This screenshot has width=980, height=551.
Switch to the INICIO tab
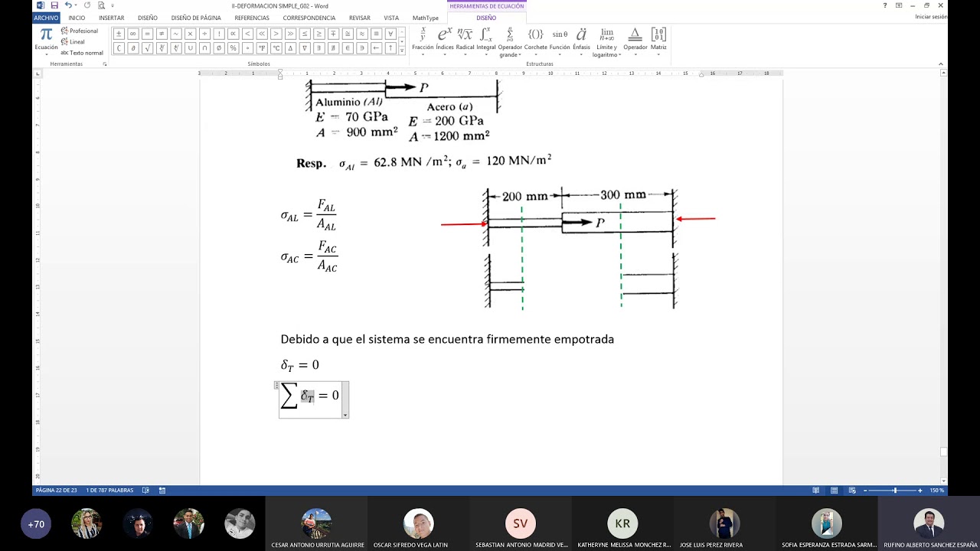point(77,18)
